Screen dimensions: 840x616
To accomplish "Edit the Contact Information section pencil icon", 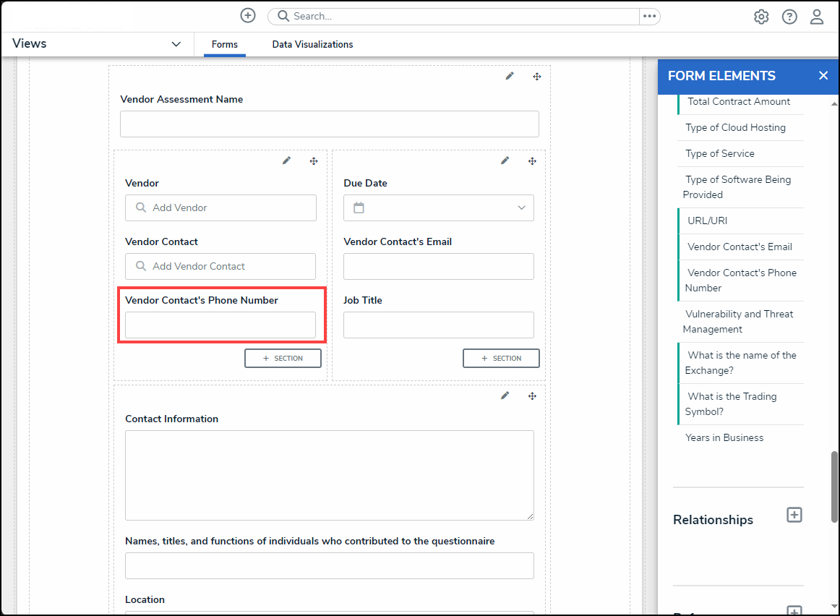I will point(505,395).
